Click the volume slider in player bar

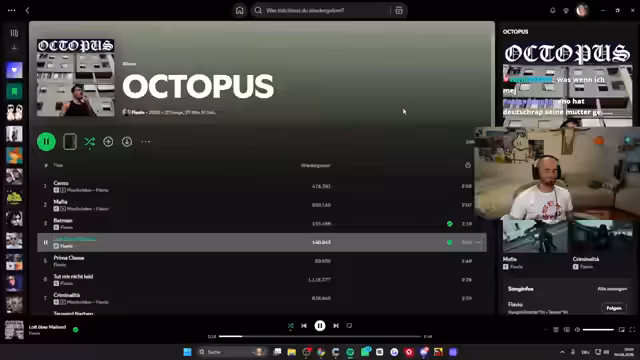[x=598, y=329]
